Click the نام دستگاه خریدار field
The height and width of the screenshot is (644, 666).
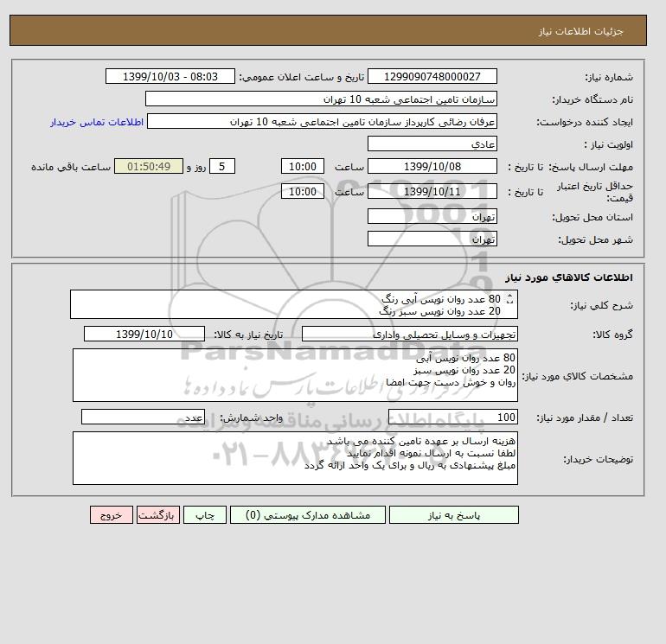coord(321,99)
